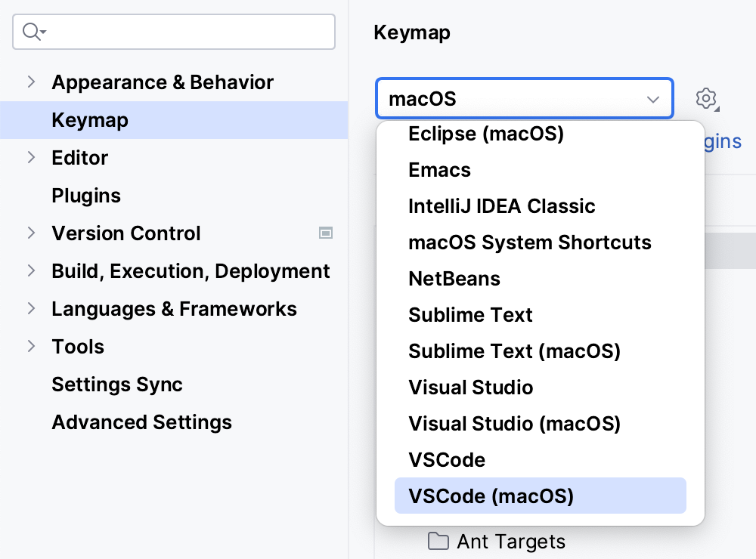Expand the Tools settings section
The width and height of the screenshot is (756, 559).
coord(31,347)
